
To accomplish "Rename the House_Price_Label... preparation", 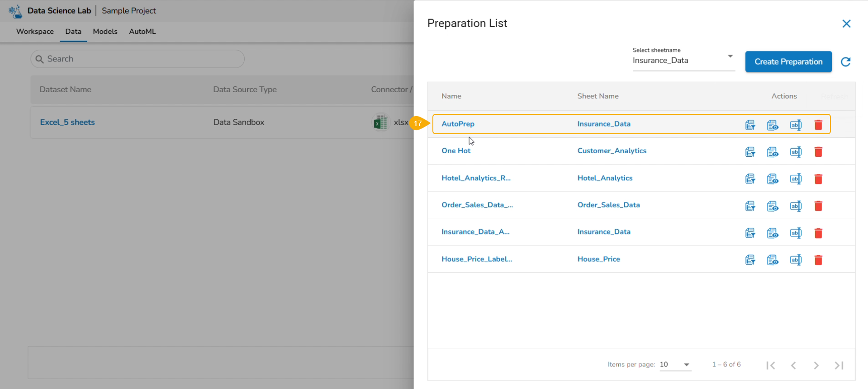I will pyautogui.click(x=795, y=260).
